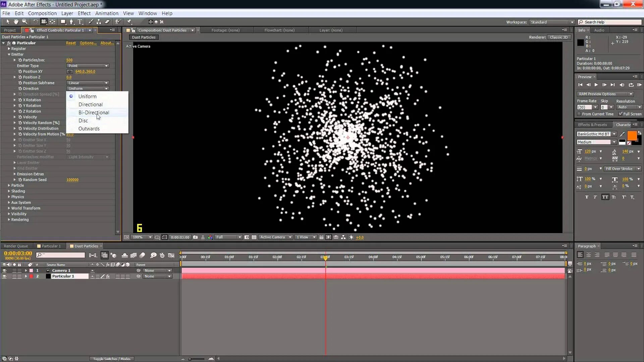
Task: Open the Workspace Standard dropdown
Action: click(552, 22)
